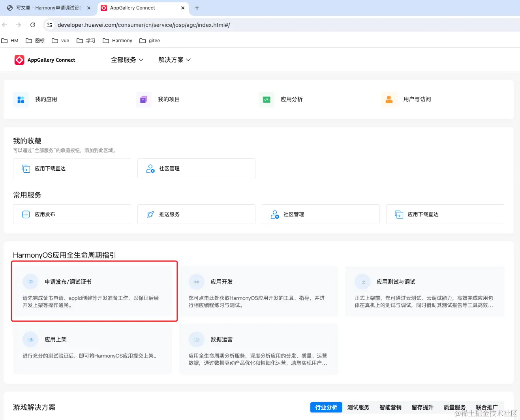
Task: Open the 我的项目 icon
Action: coord(144,100)
